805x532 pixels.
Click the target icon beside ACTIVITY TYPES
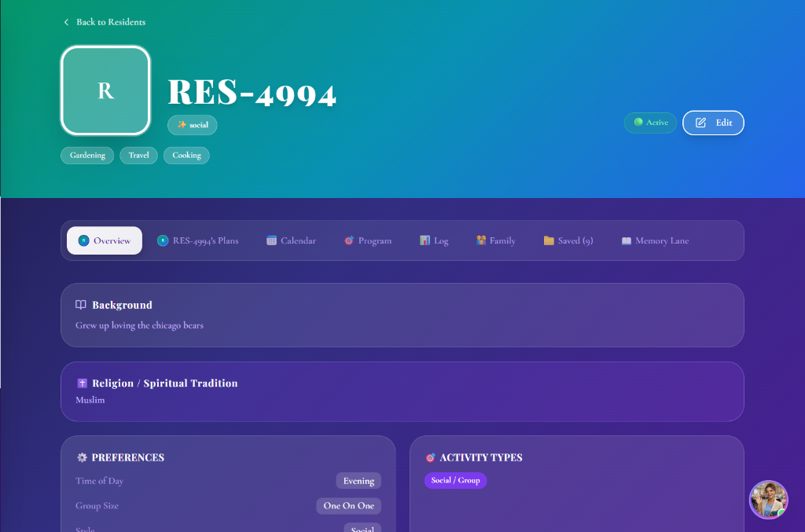pos(430,457)
